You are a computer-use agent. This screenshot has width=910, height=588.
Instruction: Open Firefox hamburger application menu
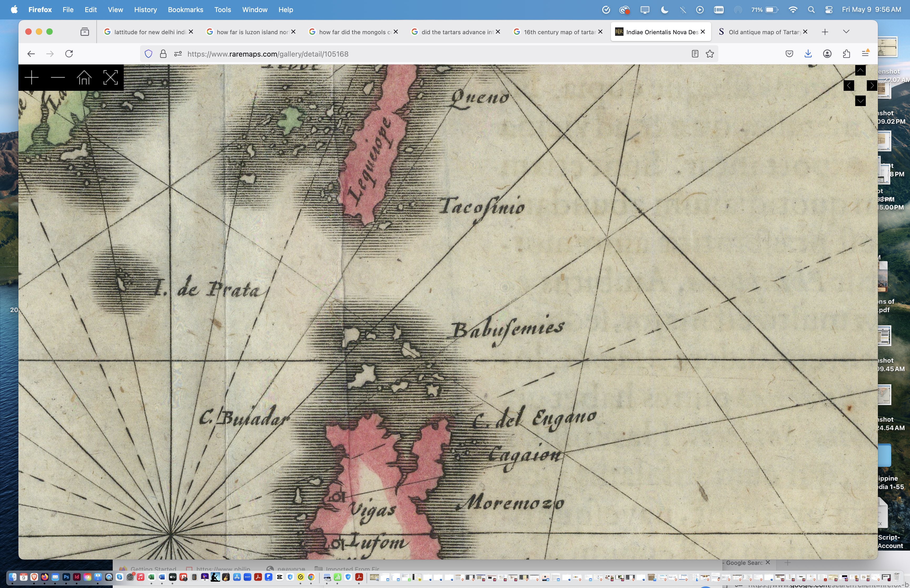[865, 54]
